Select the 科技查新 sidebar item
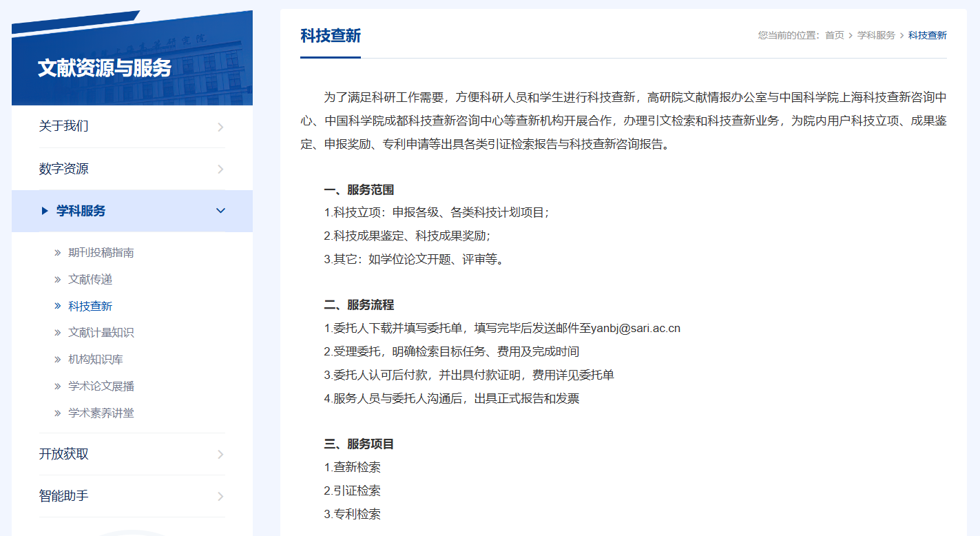Viewport: 980px width, 536px height. click(90, 306)
